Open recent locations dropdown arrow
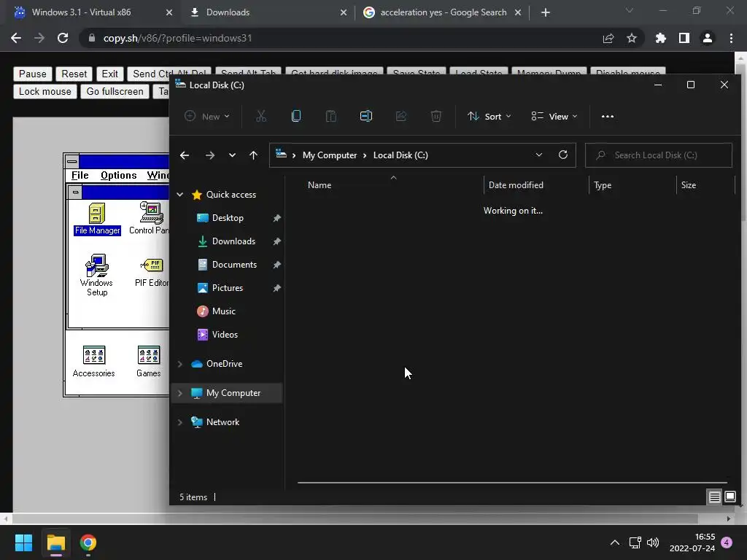The image size is (747, 560). click(232, 155)
